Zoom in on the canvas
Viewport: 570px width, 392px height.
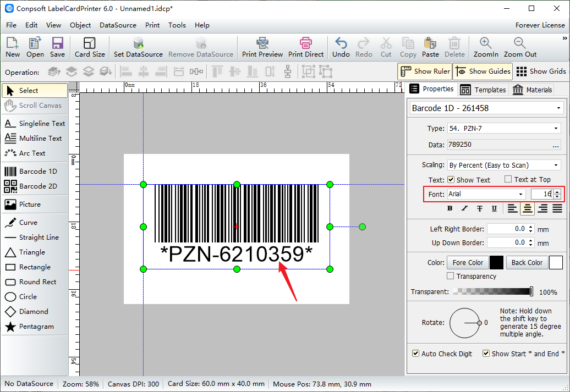click(x=486, y=47)
